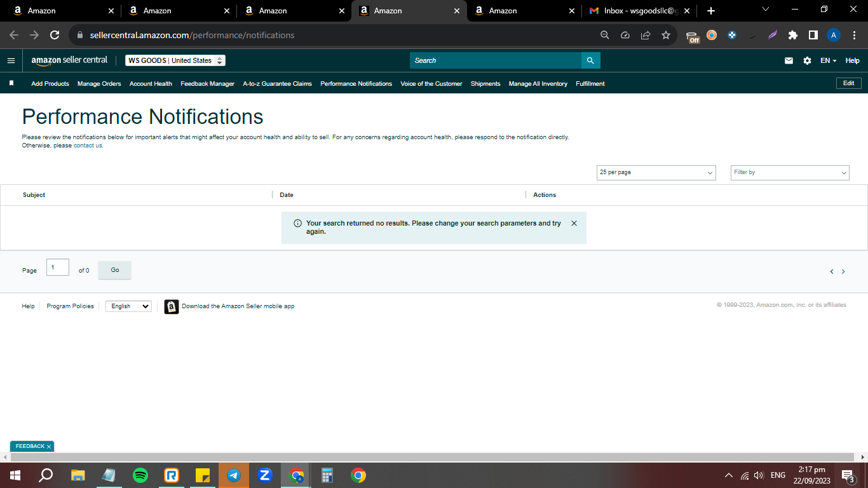
Task: Click the bookmark icon beside Add Products
Action: 11,83
